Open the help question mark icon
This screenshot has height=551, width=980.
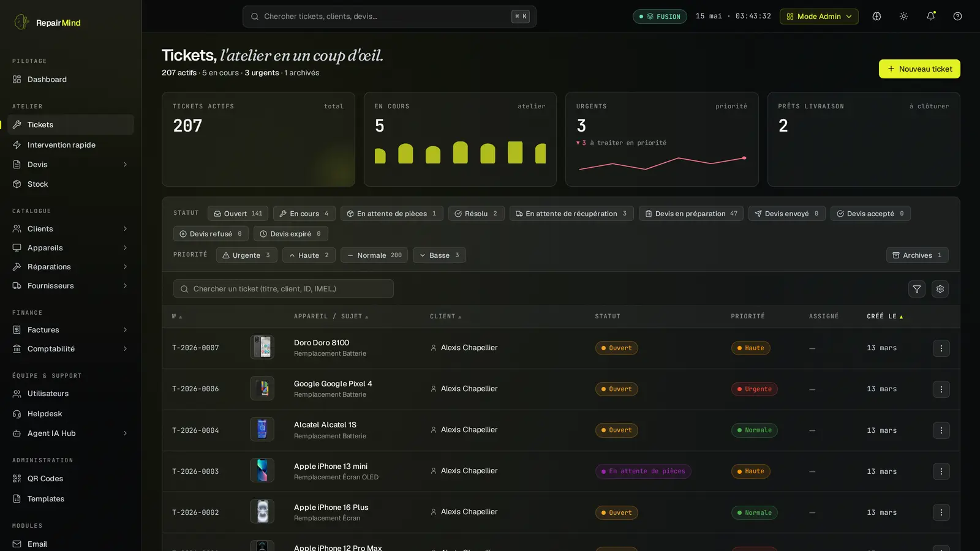(957, 17)
